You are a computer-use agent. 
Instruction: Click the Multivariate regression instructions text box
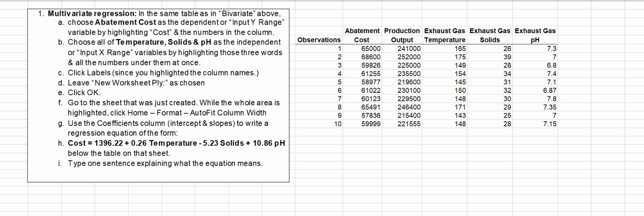(158, 96)
